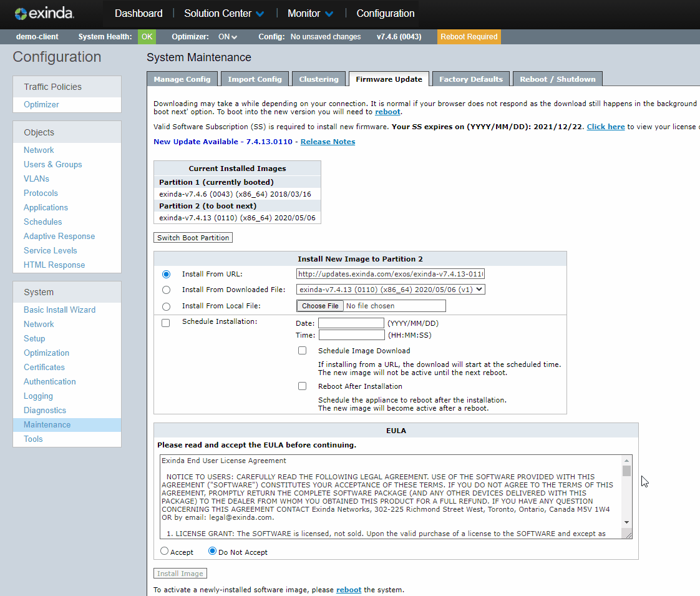Open Applications in the sidebar

tap(46, 208)
